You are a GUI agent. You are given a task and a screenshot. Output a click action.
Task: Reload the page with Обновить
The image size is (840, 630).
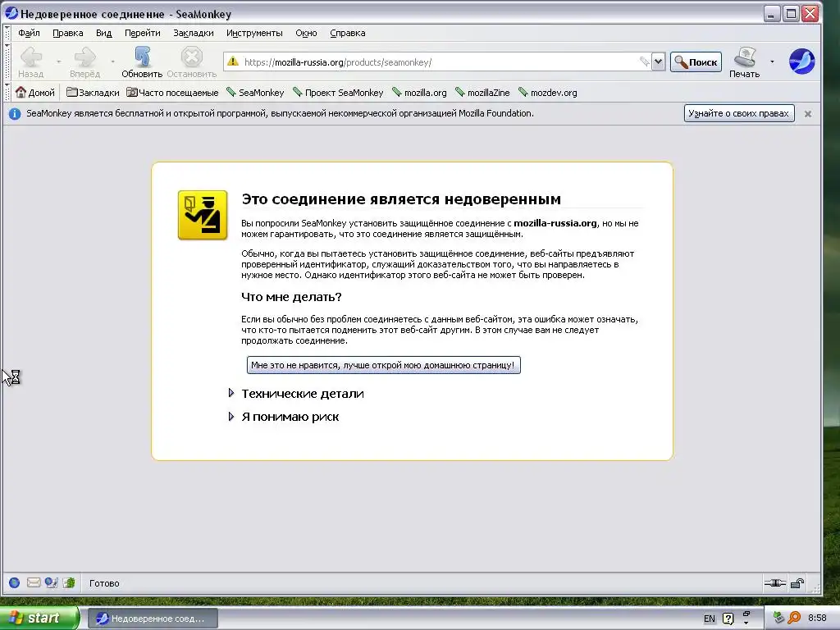(142, 62)
